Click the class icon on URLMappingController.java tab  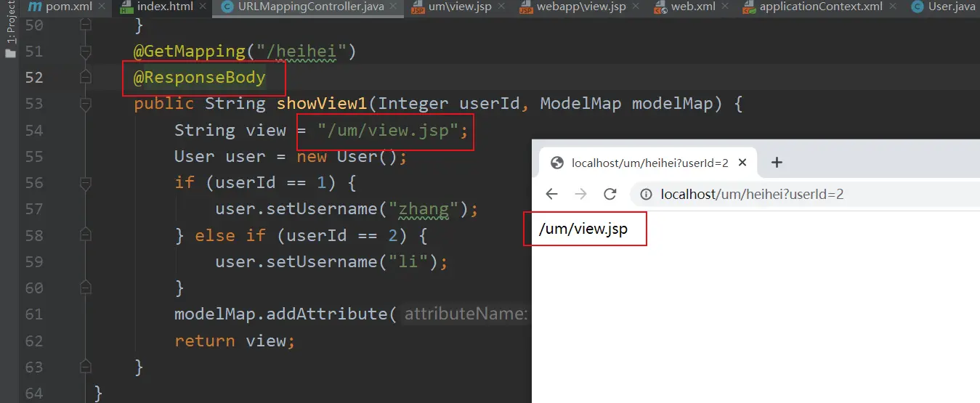pyautogui.click(x=229, y=8)
